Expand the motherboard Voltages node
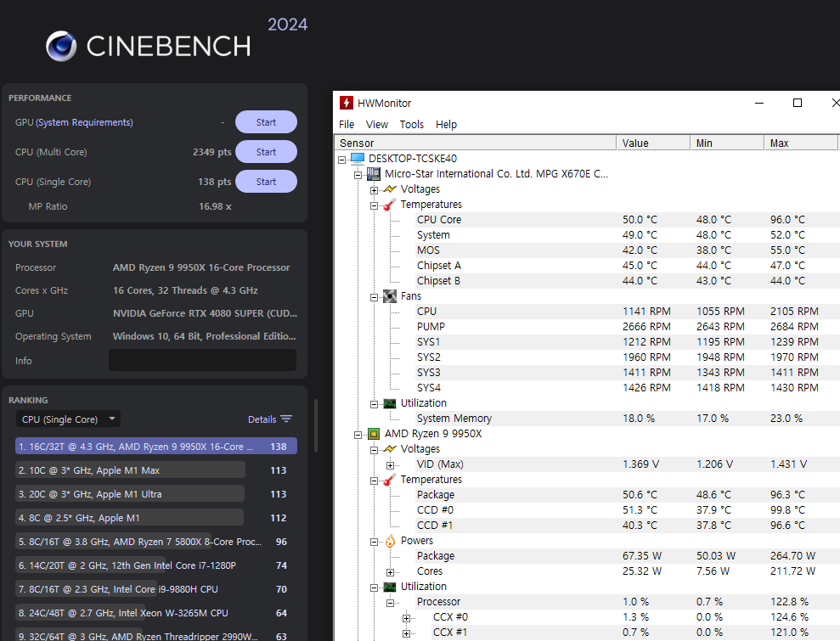Screen dimensions: 840x641 374,190
